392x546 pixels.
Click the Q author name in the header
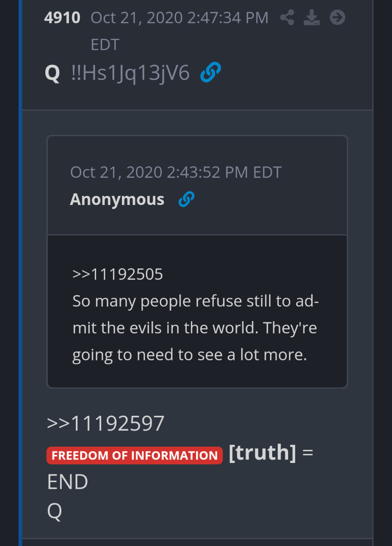click(53, 73)
